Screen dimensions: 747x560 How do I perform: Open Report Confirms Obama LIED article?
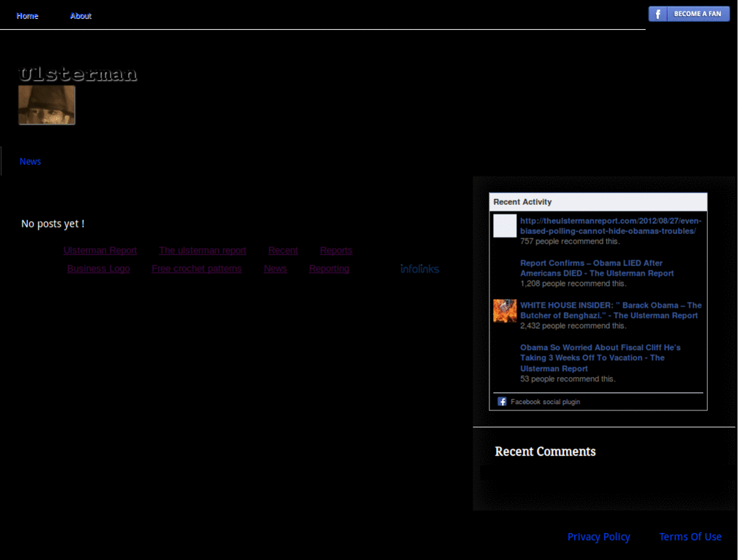pos(597,268)
